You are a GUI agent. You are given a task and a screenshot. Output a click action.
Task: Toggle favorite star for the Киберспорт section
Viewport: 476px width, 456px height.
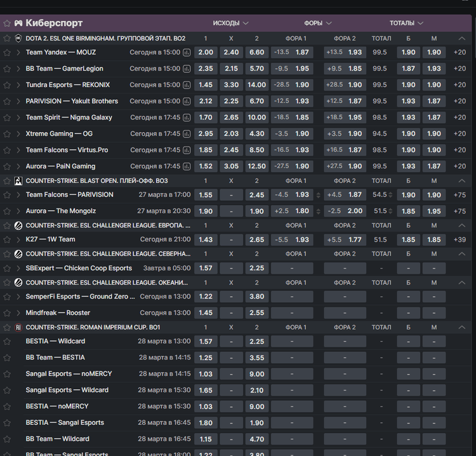click(7, 23)
